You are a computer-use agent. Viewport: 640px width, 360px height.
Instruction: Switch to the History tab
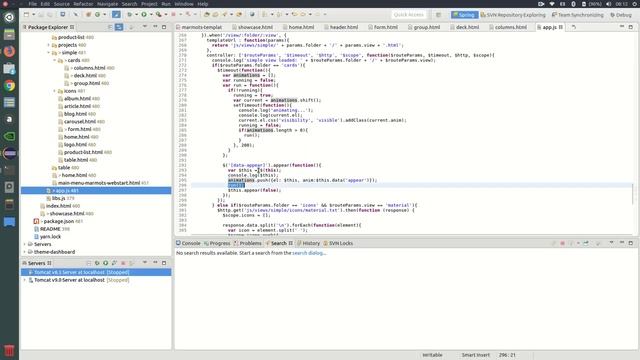(x=309, y=243)
